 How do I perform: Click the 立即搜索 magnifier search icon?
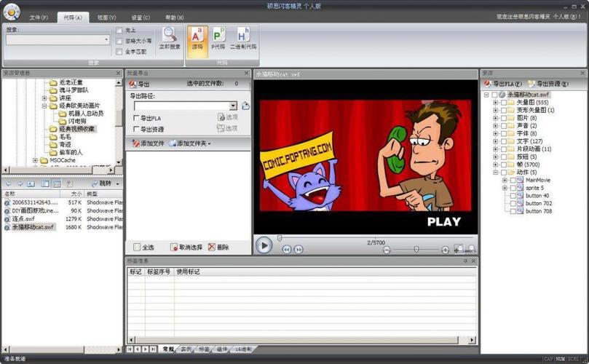coord(170,34)
